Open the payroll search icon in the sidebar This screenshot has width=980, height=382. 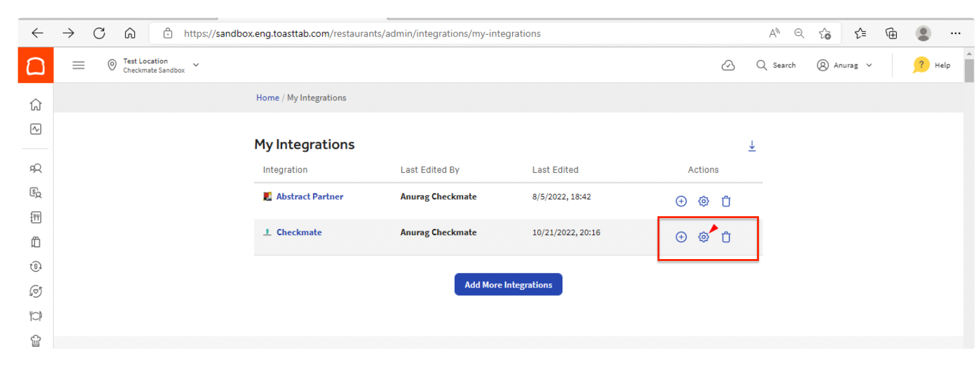click(36, 193)
